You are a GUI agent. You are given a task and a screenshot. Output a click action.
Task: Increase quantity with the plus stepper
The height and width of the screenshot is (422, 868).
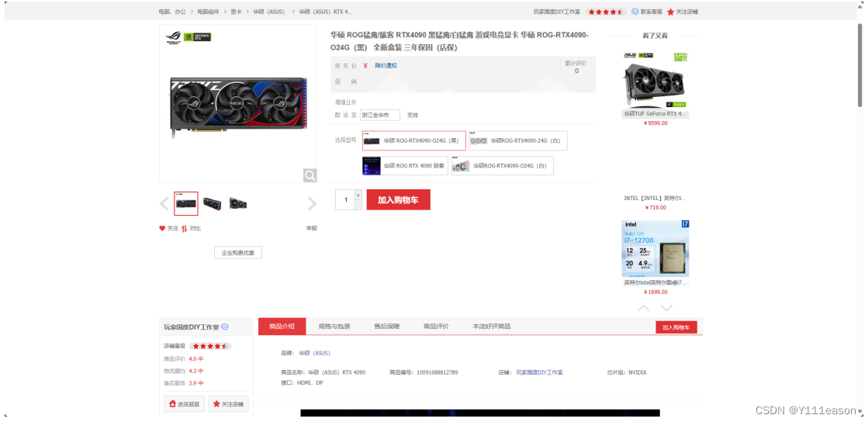pos(358,195)
